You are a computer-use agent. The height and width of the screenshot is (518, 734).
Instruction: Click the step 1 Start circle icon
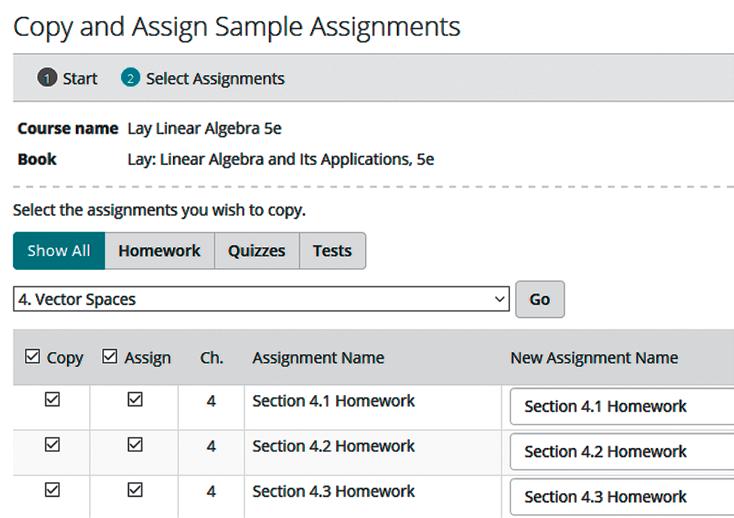tap(47, 79)
